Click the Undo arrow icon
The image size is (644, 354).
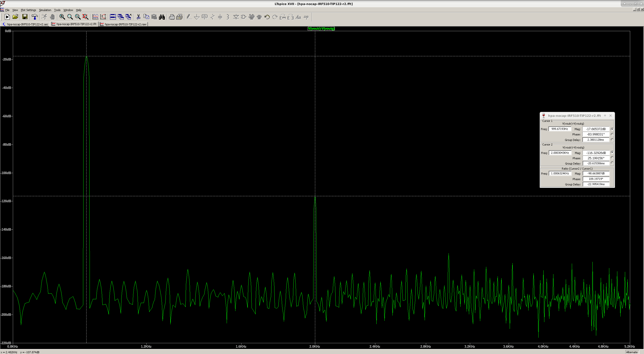[x=267, y=17]
